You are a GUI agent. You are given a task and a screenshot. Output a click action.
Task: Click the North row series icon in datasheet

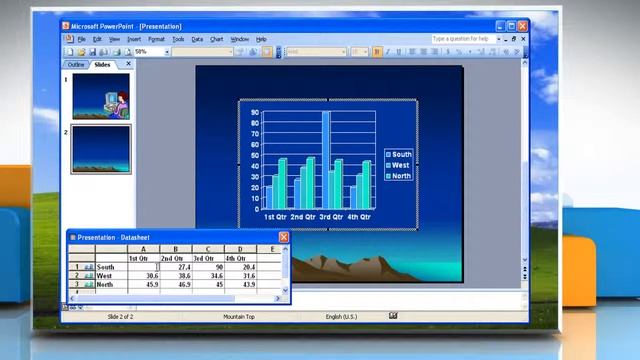[89, 284]
